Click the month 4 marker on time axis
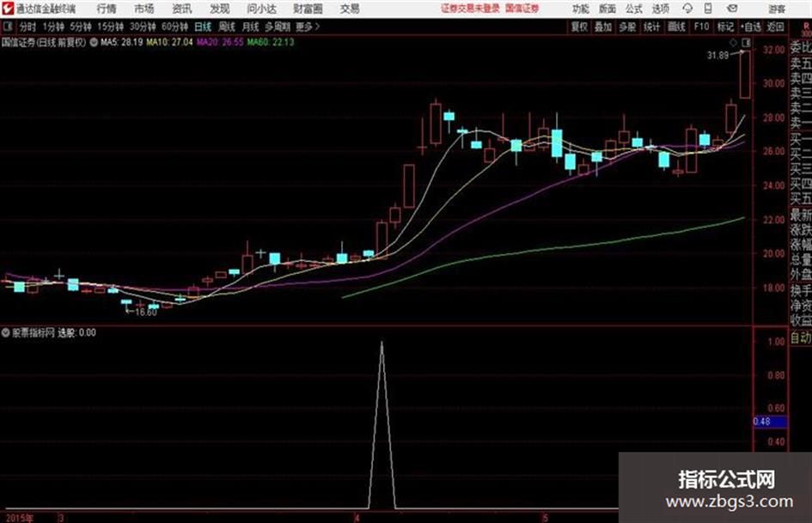Screen dimensions: 812x523 (357, 518)
